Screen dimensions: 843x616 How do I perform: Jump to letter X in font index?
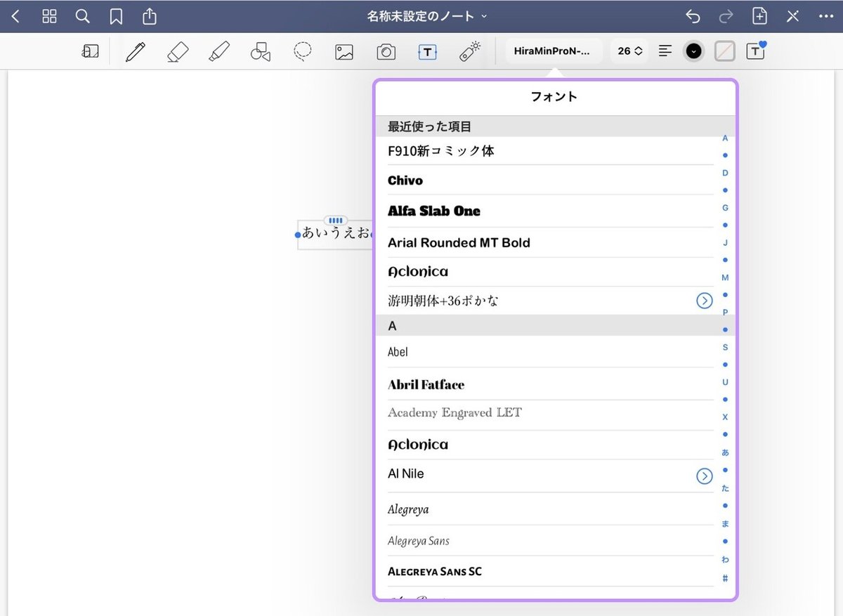tap(725, 417)
